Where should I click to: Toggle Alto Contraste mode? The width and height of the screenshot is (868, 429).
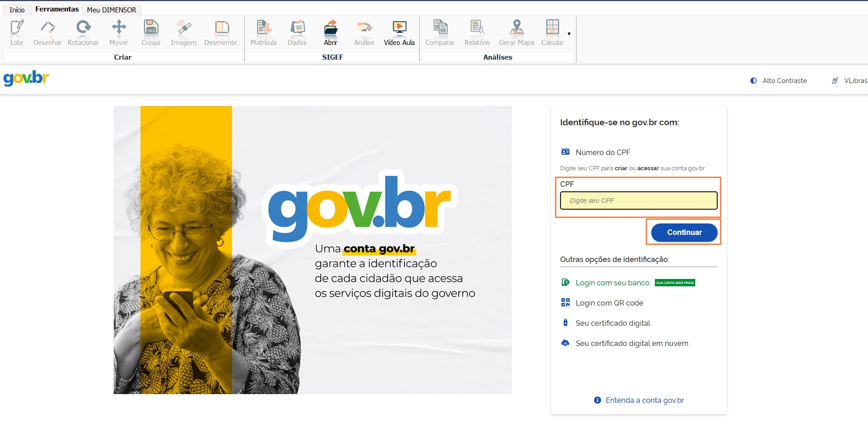click(779, 81)
